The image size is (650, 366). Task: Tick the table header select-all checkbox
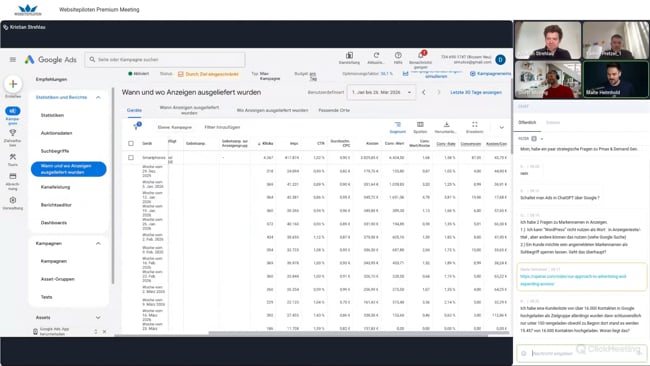(131, 143)
